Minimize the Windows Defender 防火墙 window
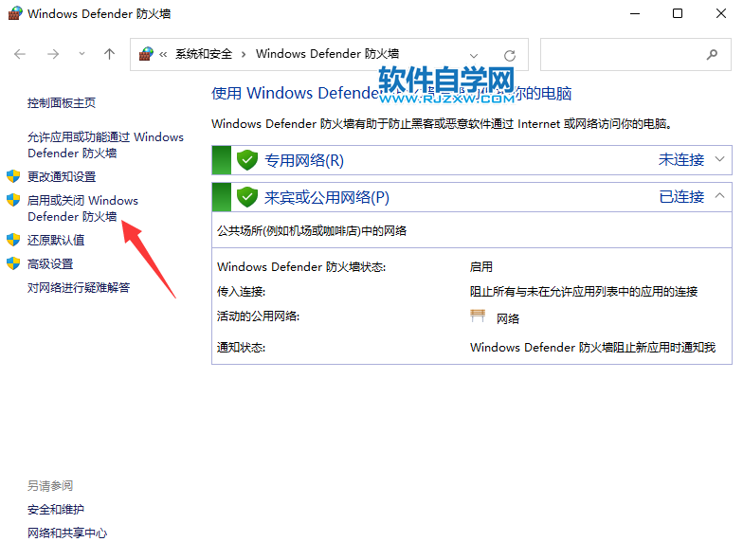 coord(635,13)
